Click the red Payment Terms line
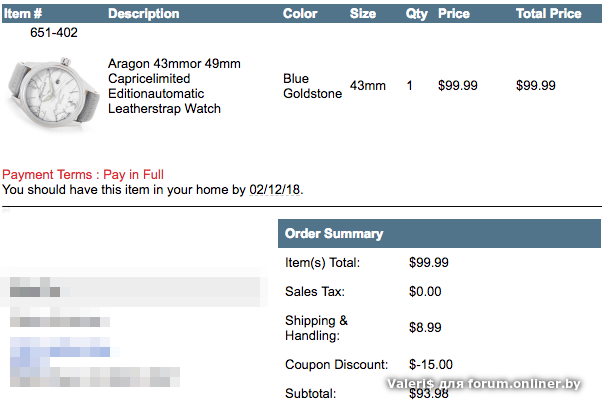This screenshot has height=407, width=604. tap(83, 174)
